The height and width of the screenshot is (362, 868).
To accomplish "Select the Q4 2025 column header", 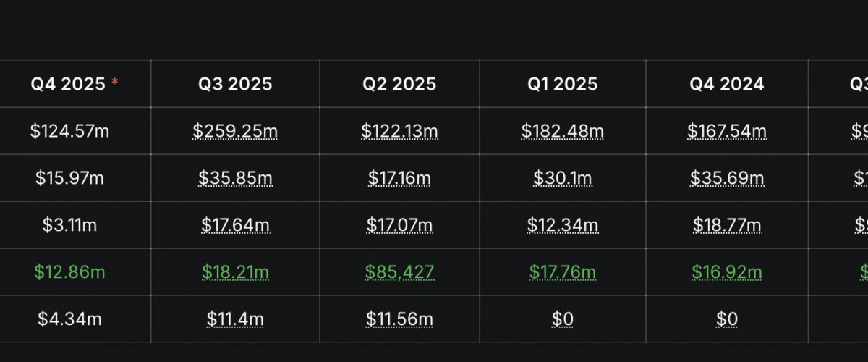I will 69,84.
